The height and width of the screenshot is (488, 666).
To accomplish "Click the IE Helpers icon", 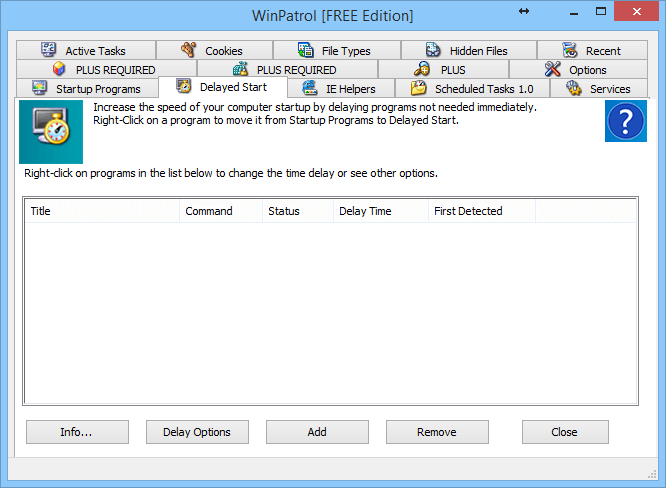I will tap(310, 88).
